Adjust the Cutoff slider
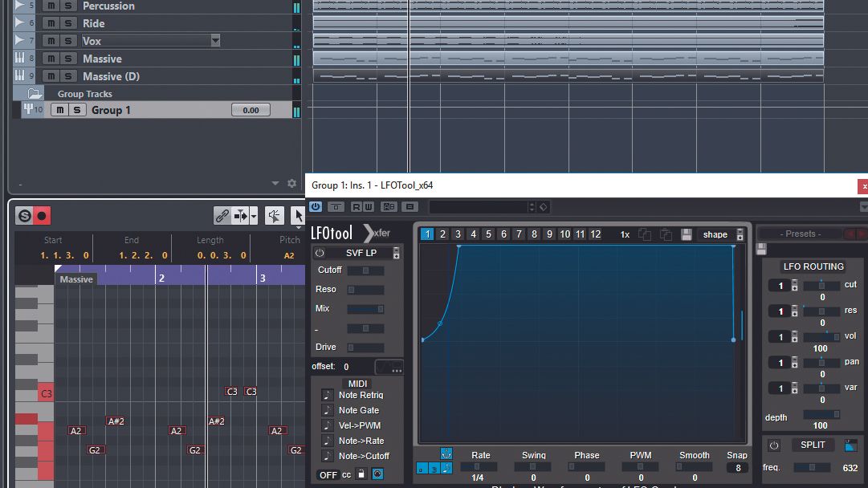 coord(366,270)
